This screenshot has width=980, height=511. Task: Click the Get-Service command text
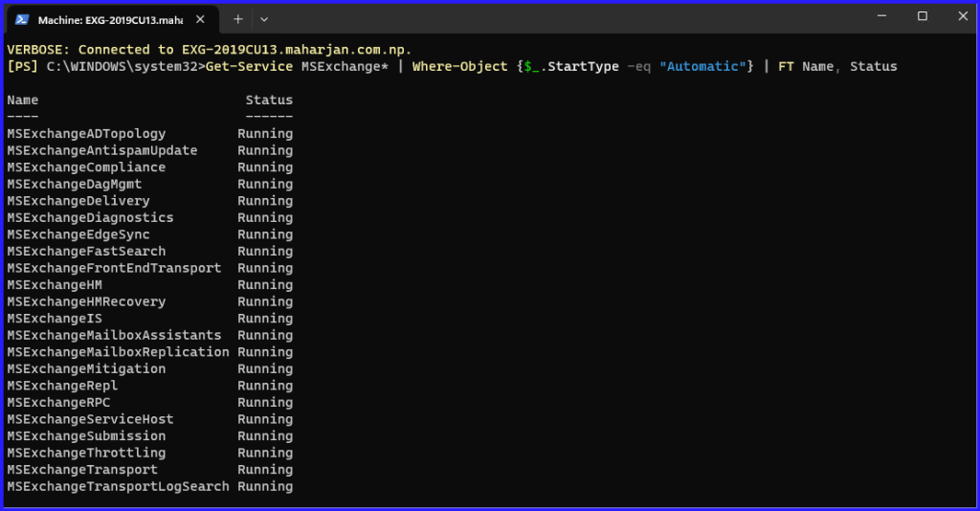tap(249, 66)
